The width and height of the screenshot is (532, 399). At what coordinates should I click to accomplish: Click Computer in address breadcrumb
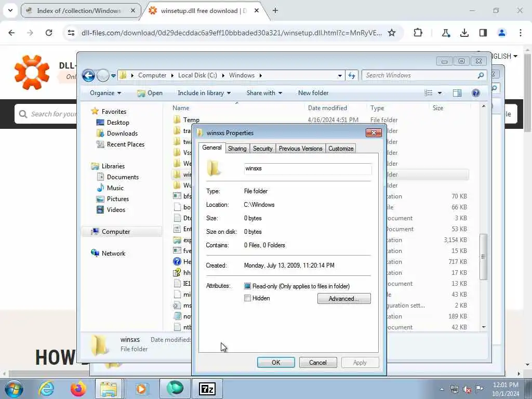point(152,75)
